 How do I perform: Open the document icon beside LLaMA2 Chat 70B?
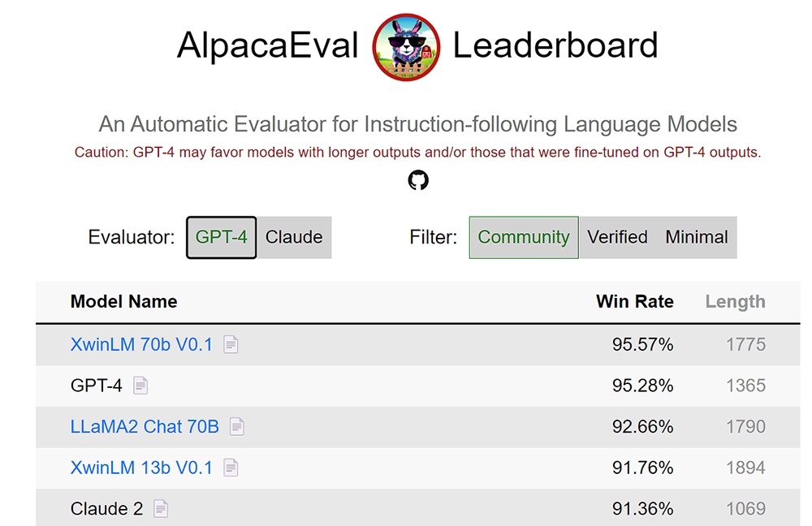pyautogui.click(x=236, y=426)
